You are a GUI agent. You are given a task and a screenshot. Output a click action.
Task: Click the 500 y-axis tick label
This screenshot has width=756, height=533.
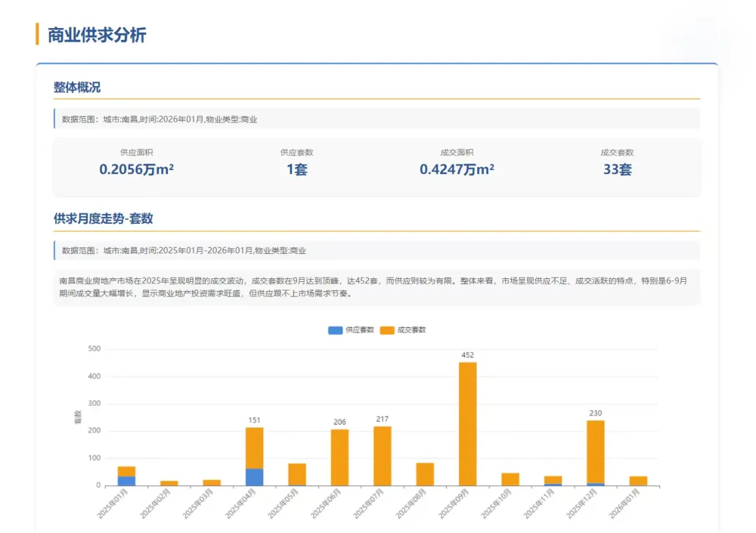(94, 349)
